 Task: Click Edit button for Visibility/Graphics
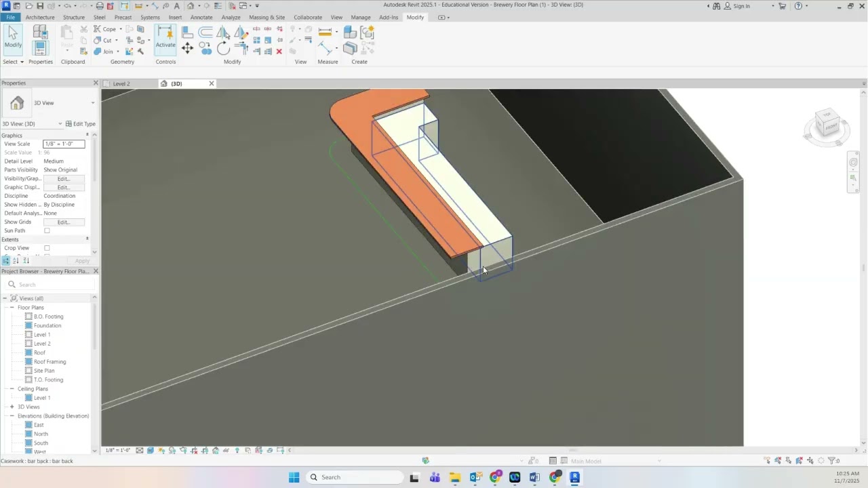pos(64,179)
